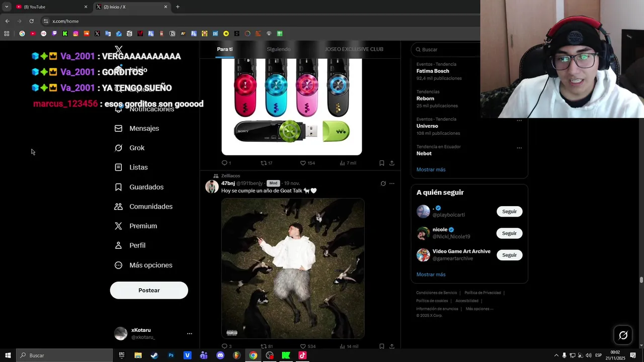
Task: Expand Más opciones in the sidebar
Action: [x=143, y=265]
